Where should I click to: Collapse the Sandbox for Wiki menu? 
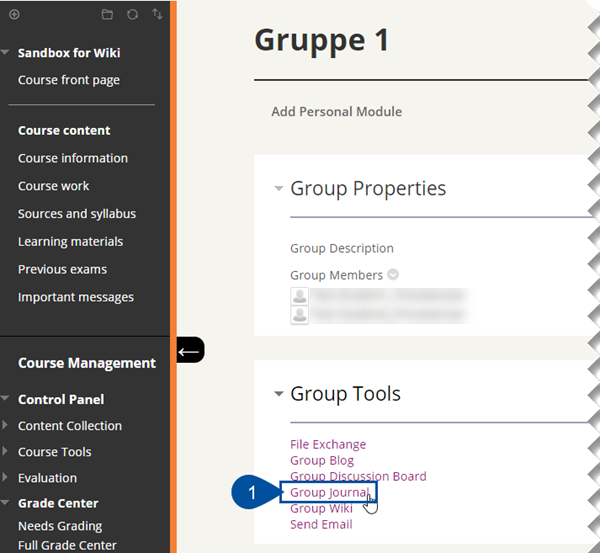(x=5, y=52)
